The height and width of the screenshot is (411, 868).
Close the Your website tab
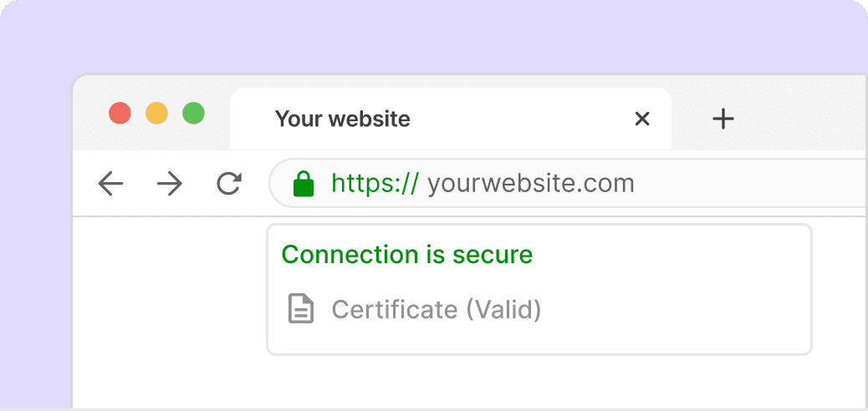pos(642,119)
